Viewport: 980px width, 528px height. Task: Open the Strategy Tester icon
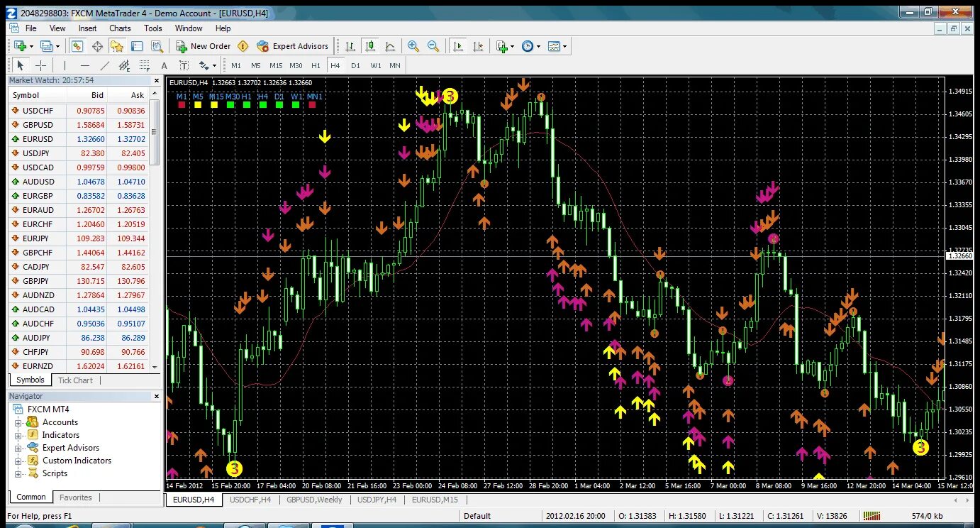point(157,46)
